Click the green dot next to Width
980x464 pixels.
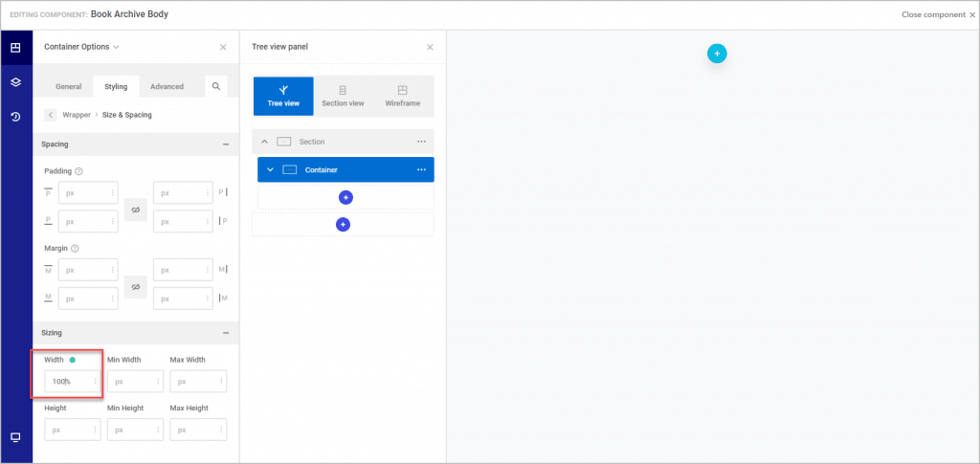[x=73, y=360]
